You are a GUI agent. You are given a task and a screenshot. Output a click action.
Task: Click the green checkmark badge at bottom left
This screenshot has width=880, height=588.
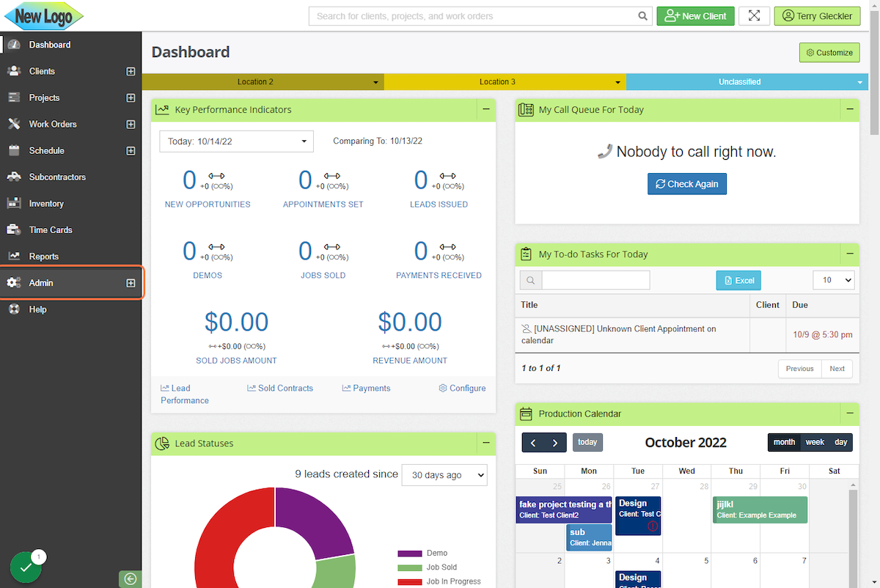point(26,567)
